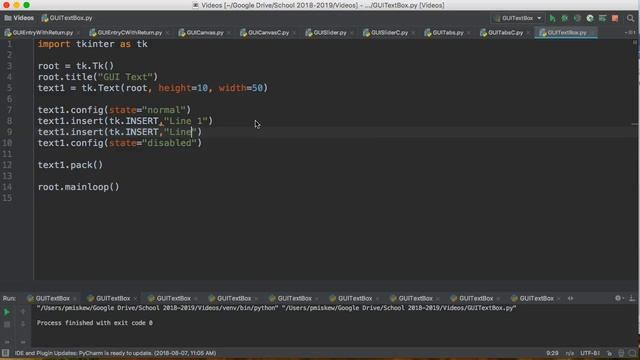The width and height of the screenshot is (640, 360).
Task: Open the GUICanvasC.py editor tab
Action: [268, 33]
